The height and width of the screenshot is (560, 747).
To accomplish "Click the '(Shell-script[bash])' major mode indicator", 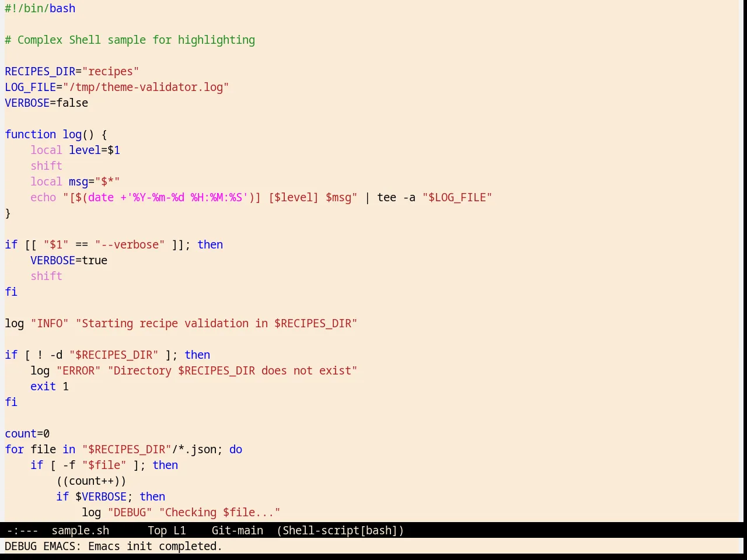I will click(x=340, y=531).
